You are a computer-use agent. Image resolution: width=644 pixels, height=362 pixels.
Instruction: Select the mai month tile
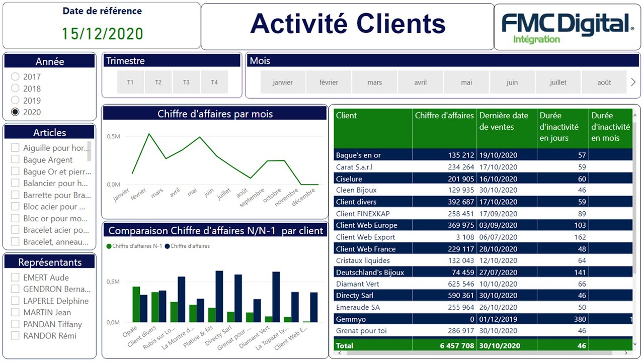[x=466, y=82]
